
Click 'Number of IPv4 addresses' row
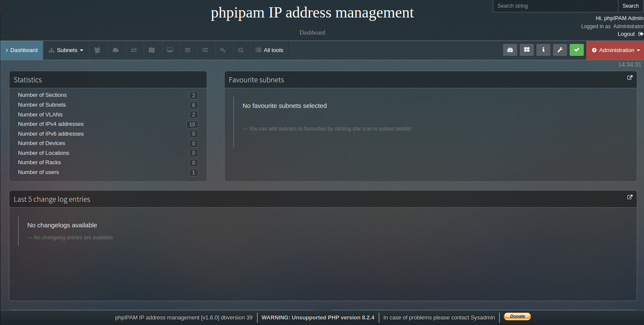point(108,124)
